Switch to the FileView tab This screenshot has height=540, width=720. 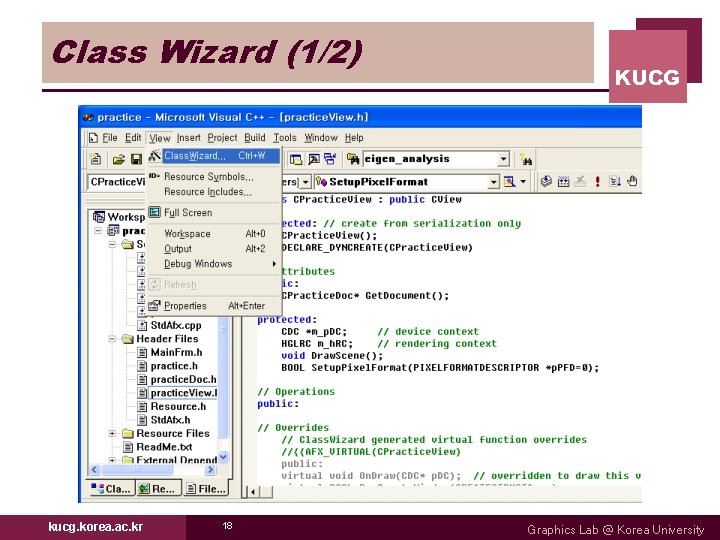tap(206, 489)
